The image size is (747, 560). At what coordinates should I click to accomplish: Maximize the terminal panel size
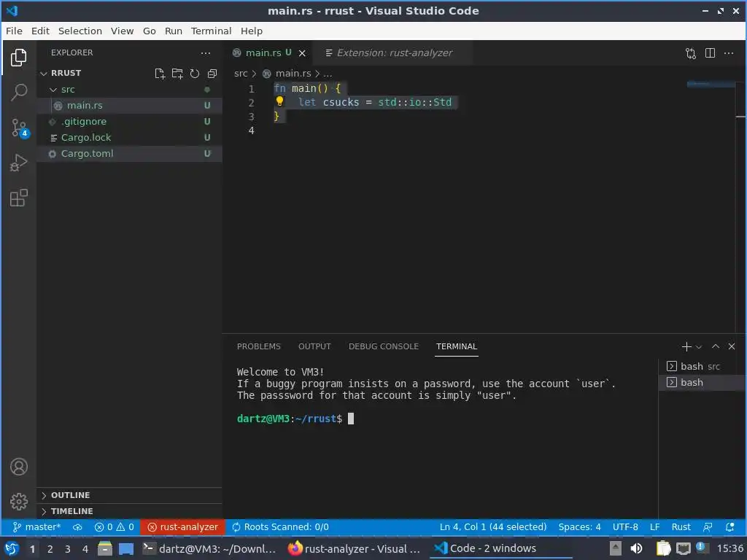click(x=716, y=346)
